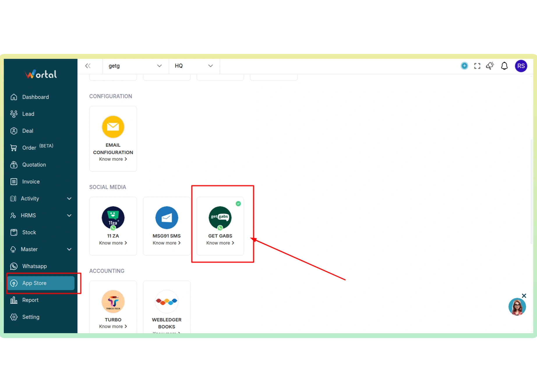Click Know more under Email Configuration
The width and height of the screenshot is (537, 392).
pos(113,159)
